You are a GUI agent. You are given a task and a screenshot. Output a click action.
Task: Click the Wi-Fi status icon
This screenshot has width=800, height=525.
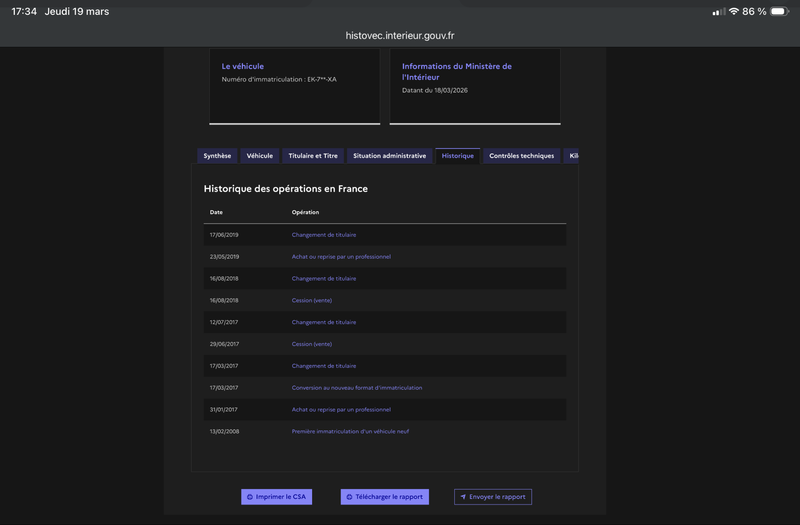(x=733, y=12)
